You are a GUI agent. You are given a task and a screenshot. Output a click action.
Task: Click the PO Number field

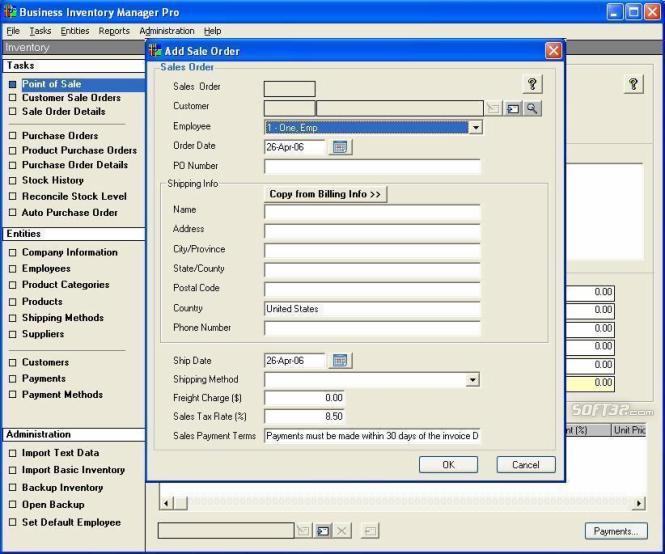coord(372,166)
